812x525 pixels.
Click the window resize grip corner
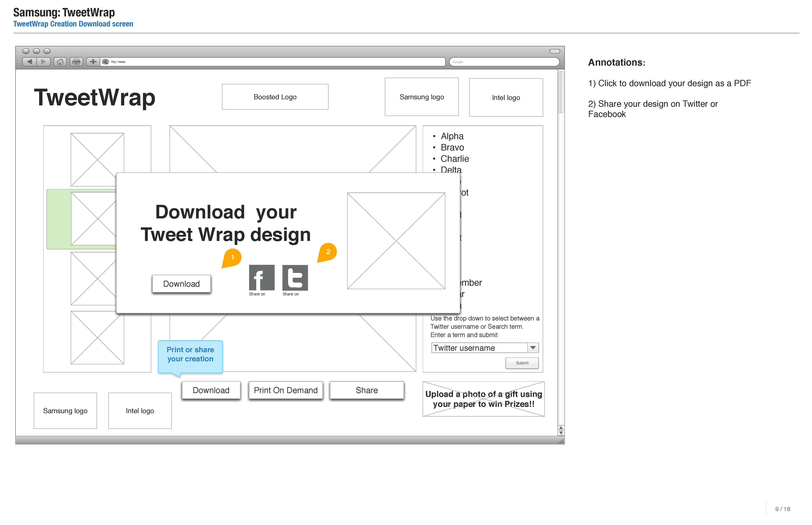coord(561,441)
